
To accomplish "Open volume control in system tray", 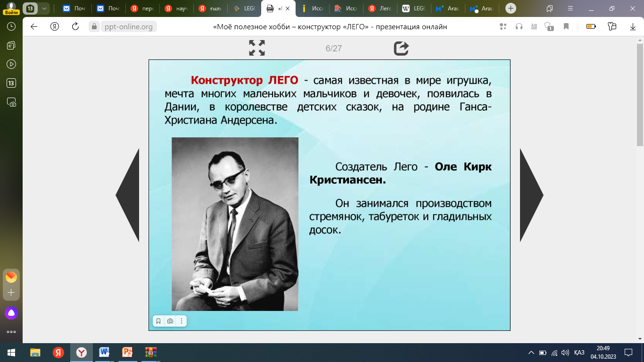I will (565, 353).
